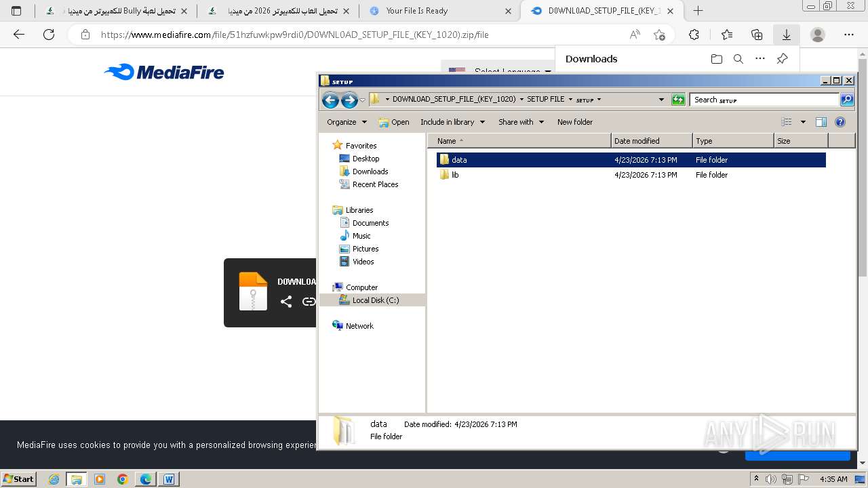Open a new Edge tab
The height and width of the screenshot is (488, 868).
pos(698,11)
